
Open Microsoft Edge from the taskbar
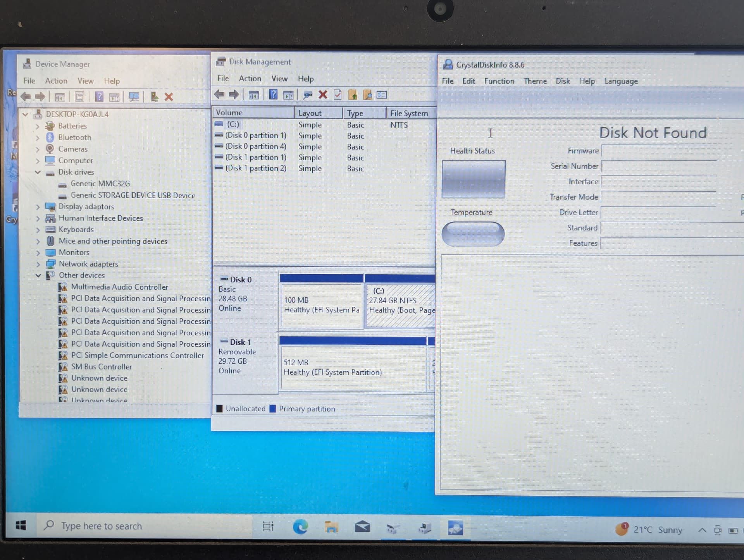point(300,527)
